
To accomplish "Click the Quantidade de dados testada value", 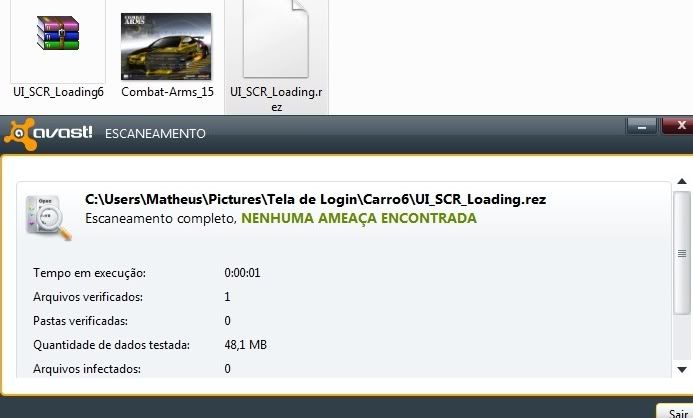I will 246,345.
